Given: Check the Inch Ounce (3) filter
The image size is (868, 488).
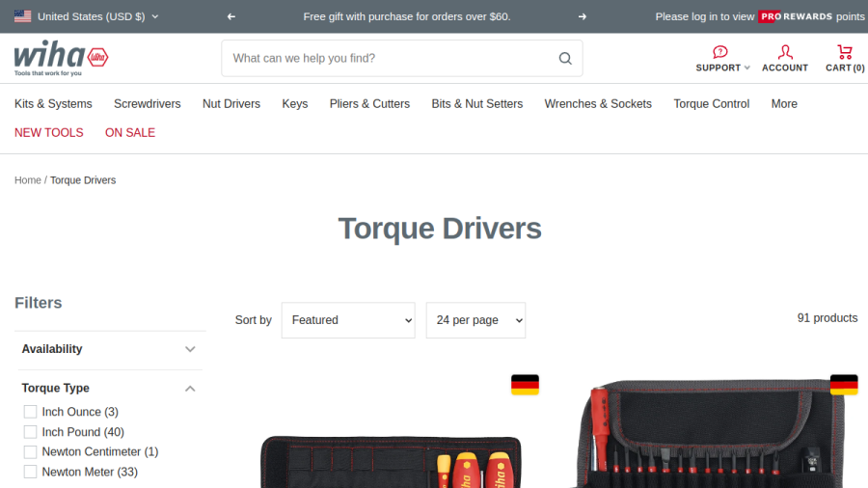Looking at the screenshot, I should pos(31,412).
